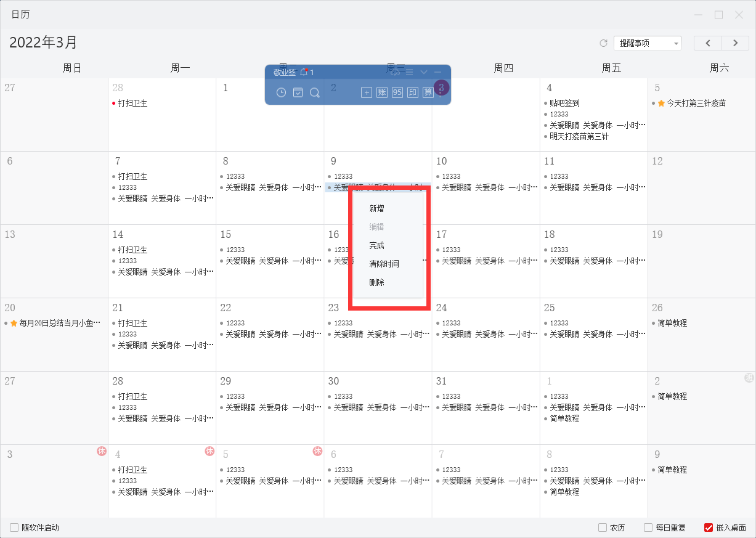Click the day 19 cell

point(702,261)
